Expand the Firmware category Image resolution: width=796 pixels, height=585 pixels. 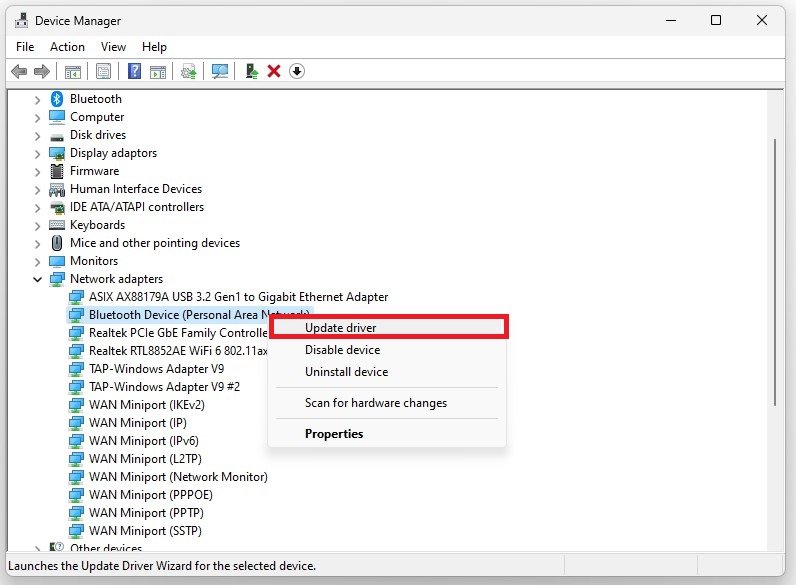37,172
